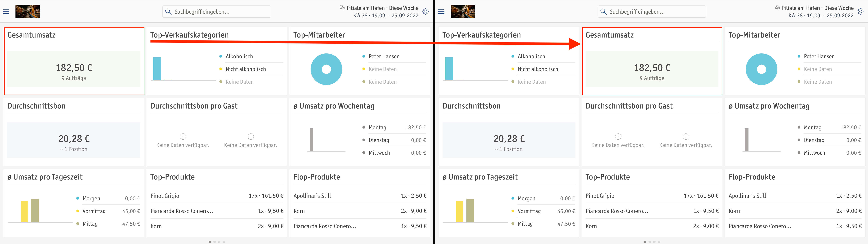Click the Top-Verkaufskategorien heading in left dashboard
The height and width of the screenshot is (244, 868).
pos(189,35)
